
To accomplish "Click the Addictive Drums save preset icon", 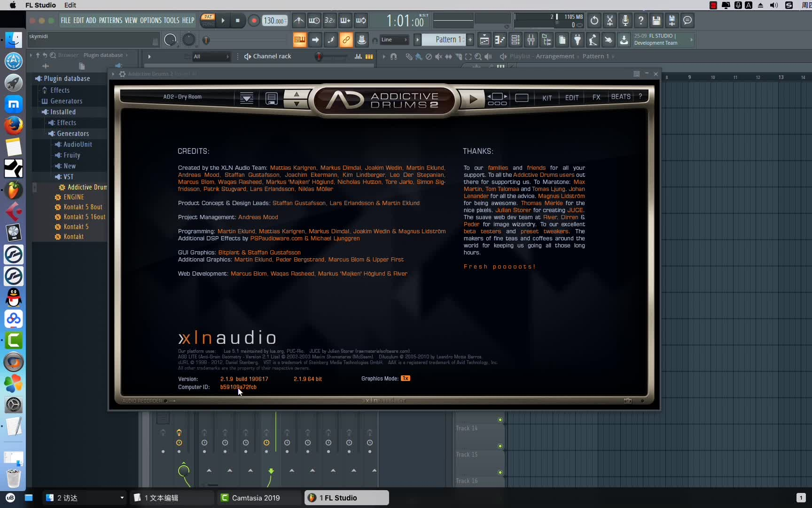I will 272,98.
